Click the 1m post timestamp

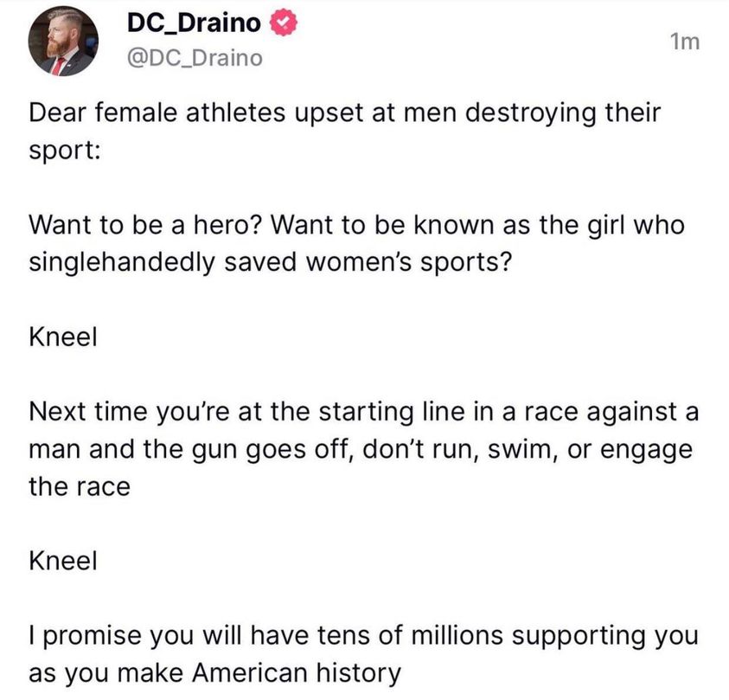tap(685, 41)
